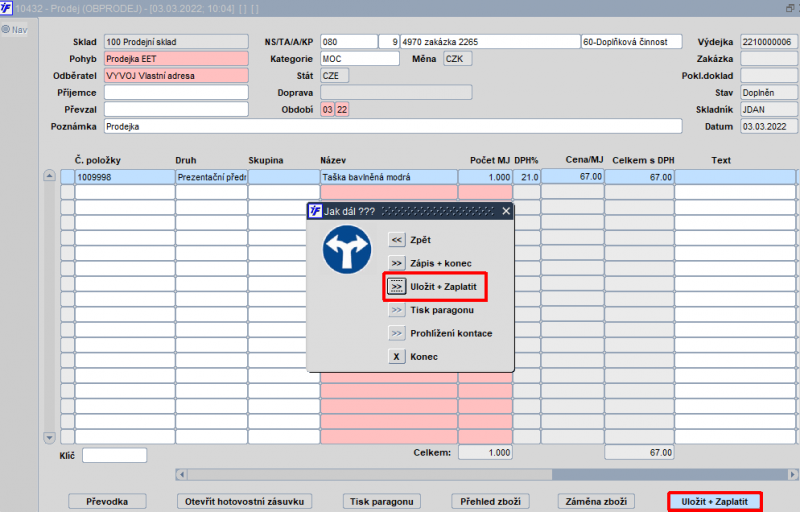Click the Tisk paragonu bottom button
Viewport: 800px width, 512px height.
380,501
